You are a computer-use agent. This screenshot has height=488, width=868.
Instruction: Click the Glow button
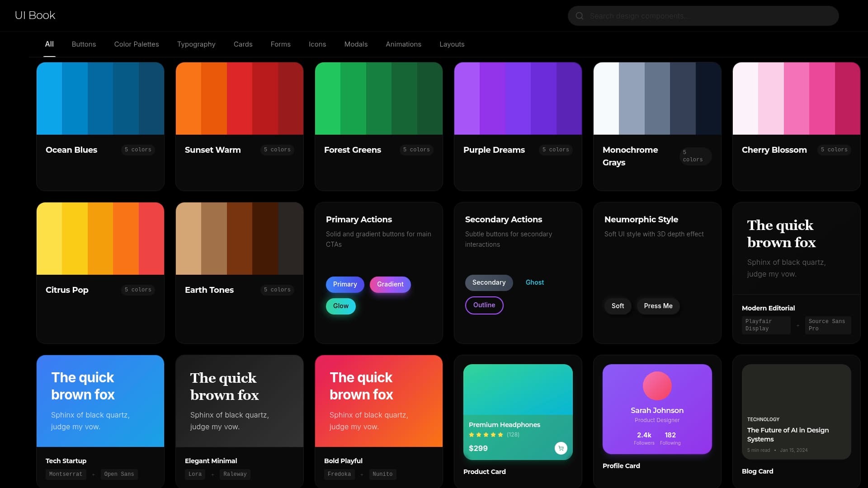(x=340, y=306)
